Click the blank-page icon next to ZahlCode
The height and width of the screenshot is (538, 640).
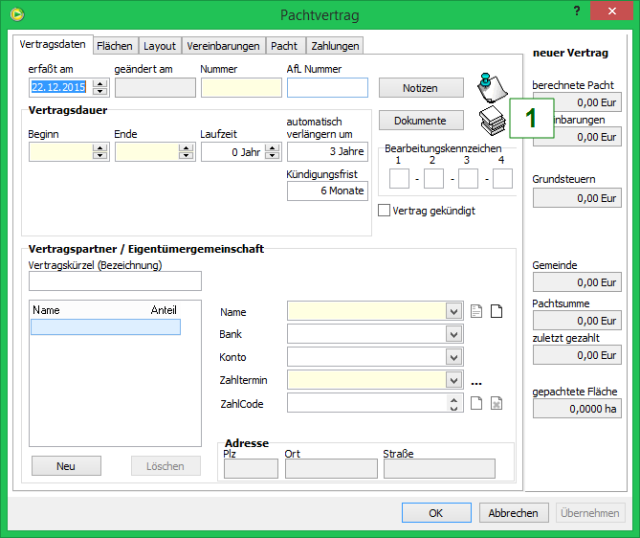point(476,403)
